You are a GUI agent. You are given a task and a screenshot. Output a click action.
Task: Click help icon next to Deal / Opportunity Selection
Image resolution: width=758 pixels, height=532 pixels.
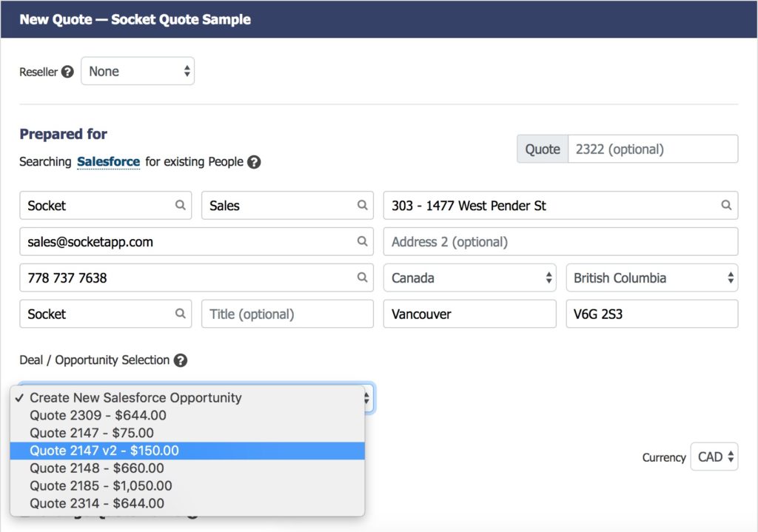pos(181,360)
